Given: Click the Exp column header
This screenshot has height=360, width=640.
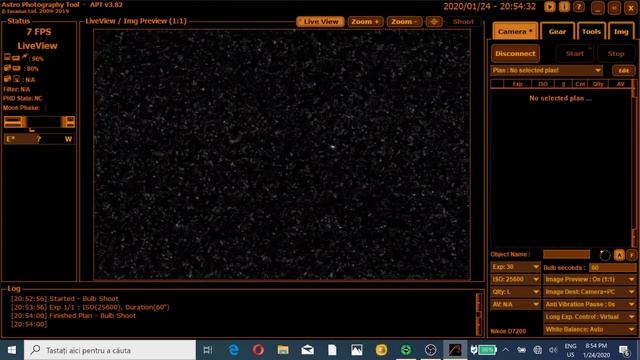Looking at the screenshot, I should pos(517,84).
